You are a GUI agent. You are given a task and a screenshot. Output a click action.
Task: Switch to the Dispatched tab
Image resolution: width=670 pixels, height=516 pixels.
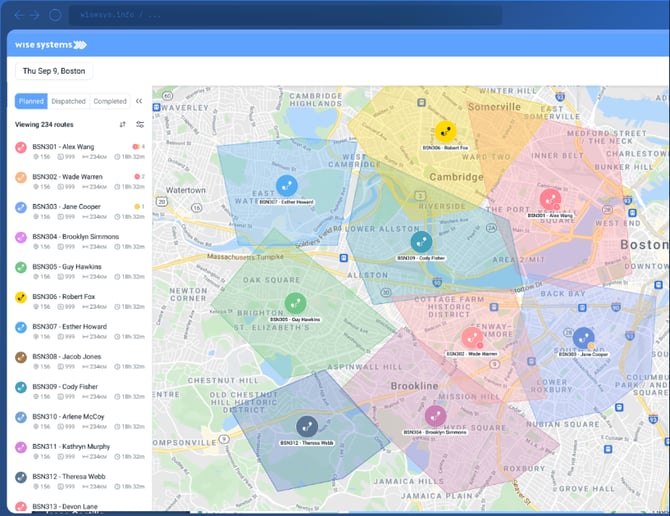[x=69, y=101]
